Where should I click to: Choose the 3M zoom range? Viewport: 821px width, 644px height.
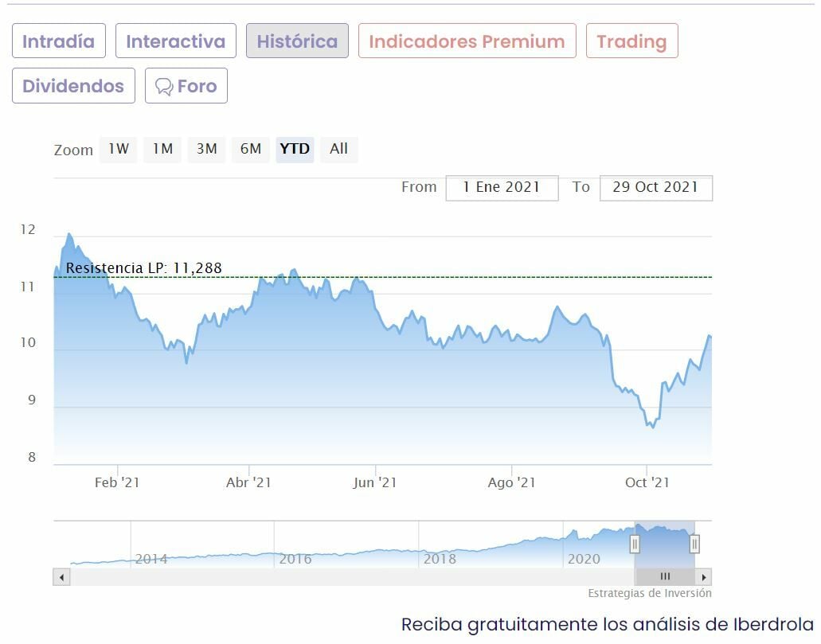(206, 149)
